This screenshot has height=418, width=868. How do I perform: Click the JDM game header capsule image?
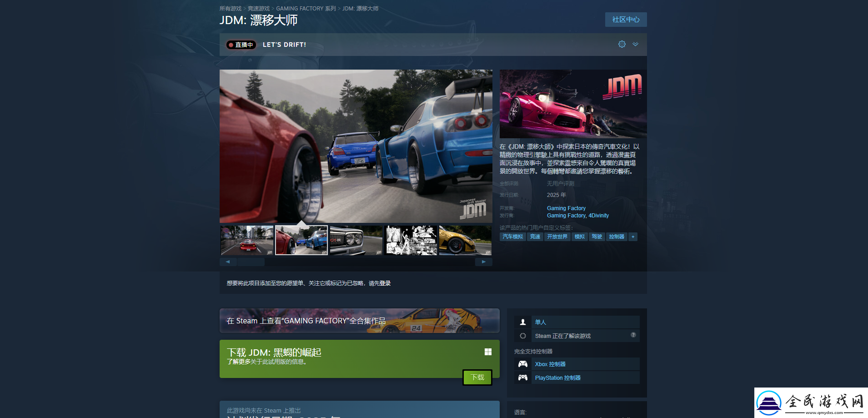pyautogui.click(x=573, y=104)
